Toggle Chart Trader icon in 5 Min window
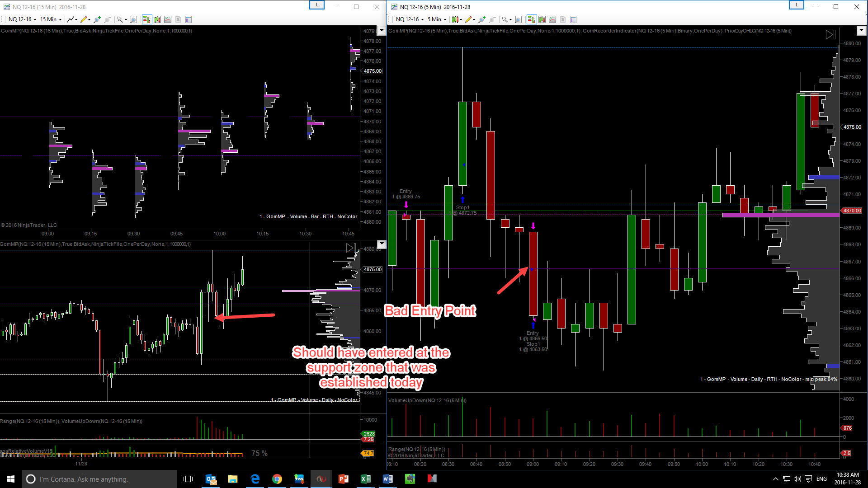This screenshot has height=488, width=868. [x=531, y=19]
